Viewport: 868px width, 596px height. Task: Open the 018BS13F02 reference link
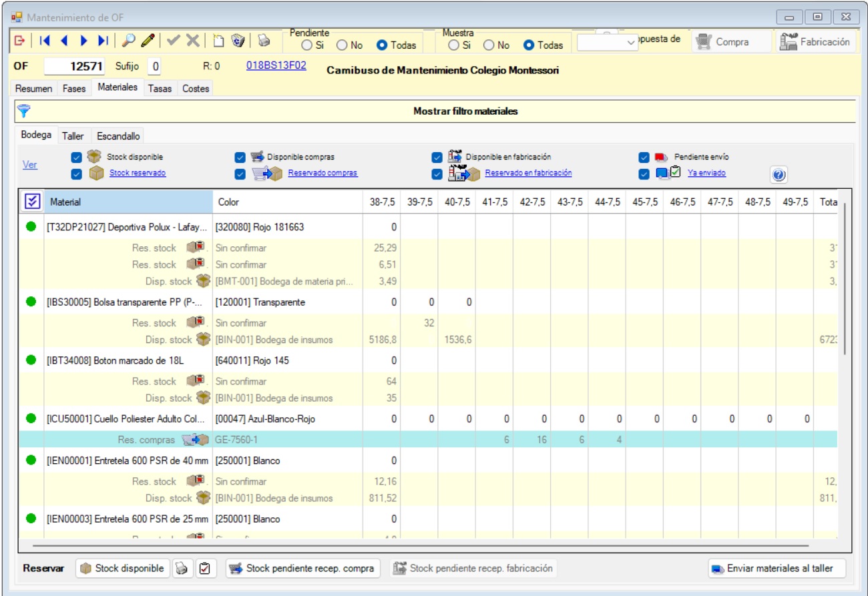[x=276, y=66]
